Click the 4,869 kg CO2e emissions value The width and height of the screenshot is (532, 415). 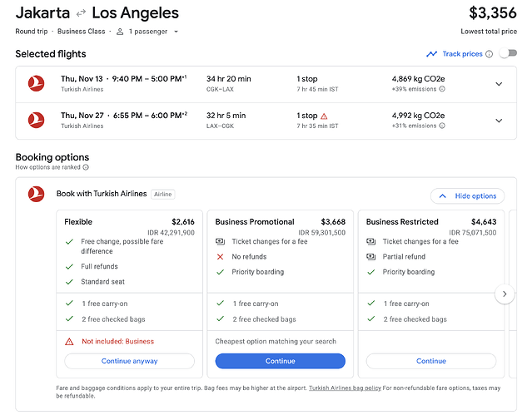[418, 79]
